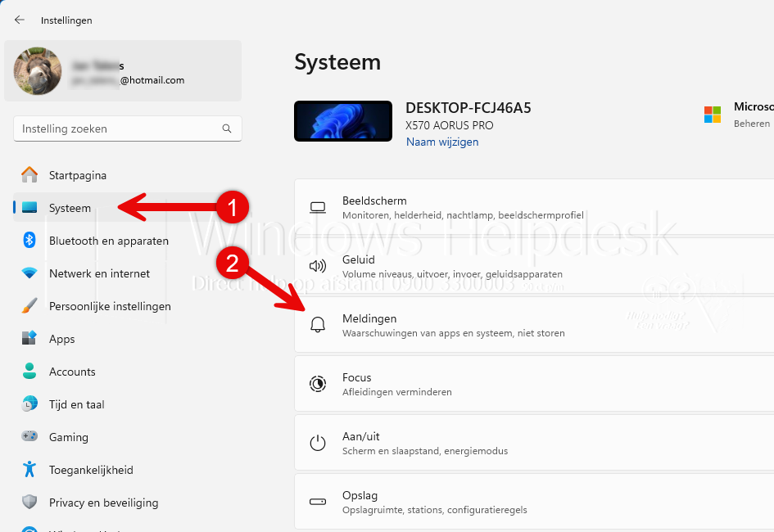The width and height of the screenshot is (774, 532).
Task: Click the Instellingen window title
Action: pyautogui.click(x=66, y=20)
